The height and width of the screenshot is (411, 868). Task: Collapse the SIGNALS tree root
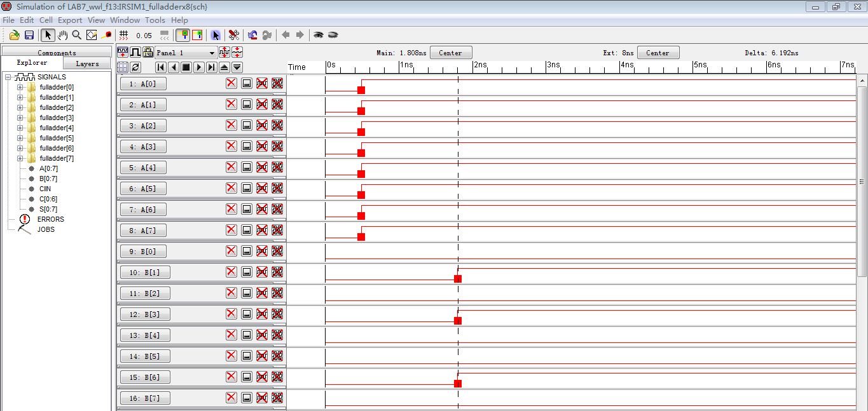8,77
